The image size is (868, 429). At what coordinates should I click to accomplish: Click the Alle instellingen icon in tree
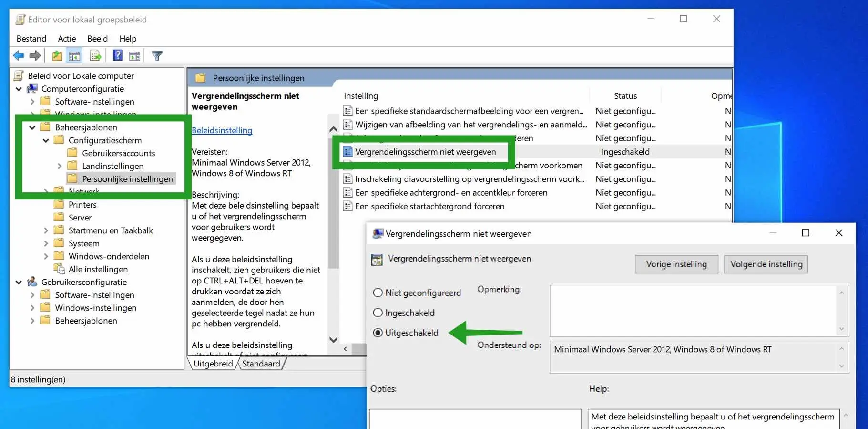point(59,269)
